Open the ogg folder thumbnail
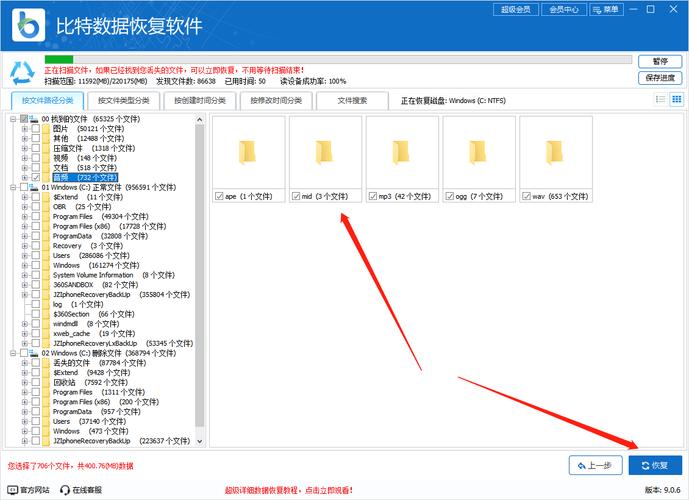The width and height of the screenshot is (689, 500). pyautogui.click(x=479, y=152)
